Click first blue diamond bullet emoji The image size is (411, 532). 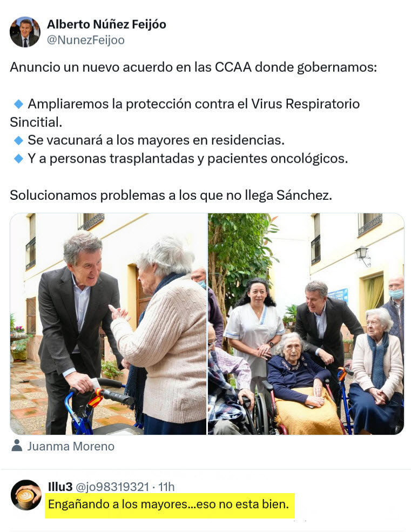click(x=18, y=104)
